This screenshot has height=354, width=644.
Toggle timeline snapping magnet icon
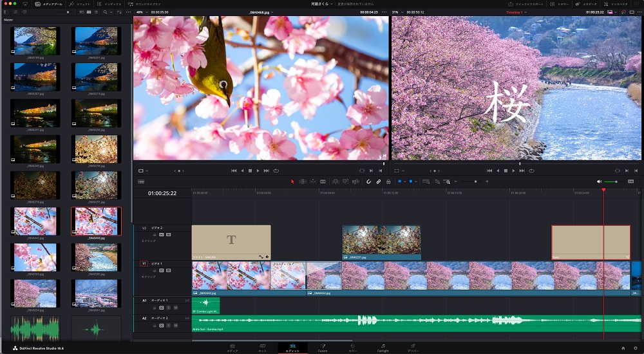[x=369, y=182]
